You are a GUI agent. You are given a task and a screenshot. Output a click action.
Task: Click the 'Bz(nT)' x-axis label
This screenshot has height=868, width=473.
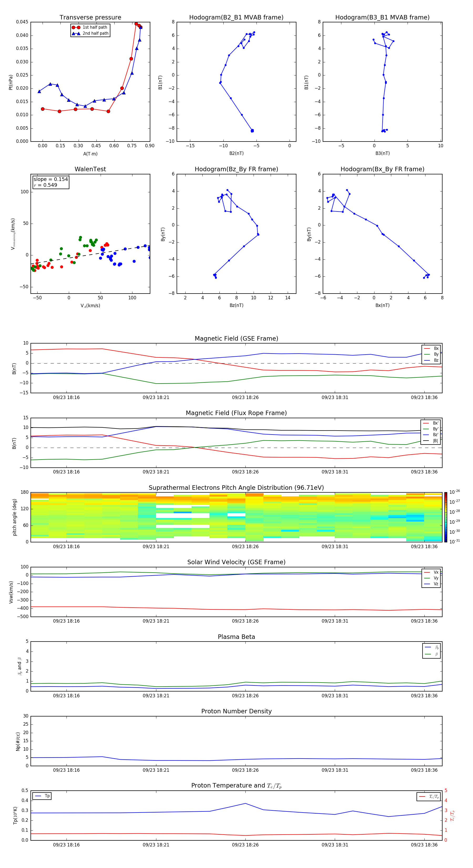[236, 305]
